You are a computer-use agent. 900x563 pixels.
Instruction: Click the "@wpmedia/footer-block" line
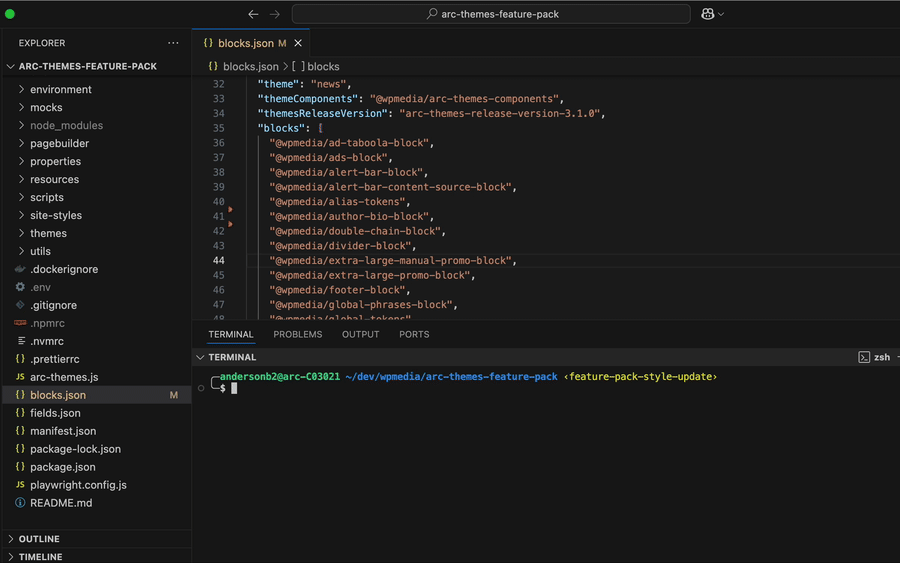[340, 290]
